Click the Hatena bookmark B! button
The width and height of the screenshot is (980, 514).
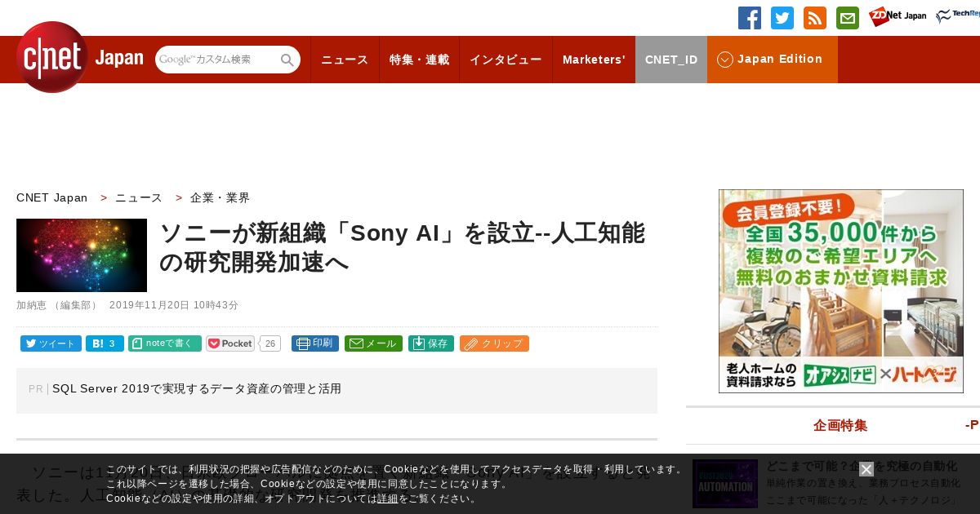(105, 343)
